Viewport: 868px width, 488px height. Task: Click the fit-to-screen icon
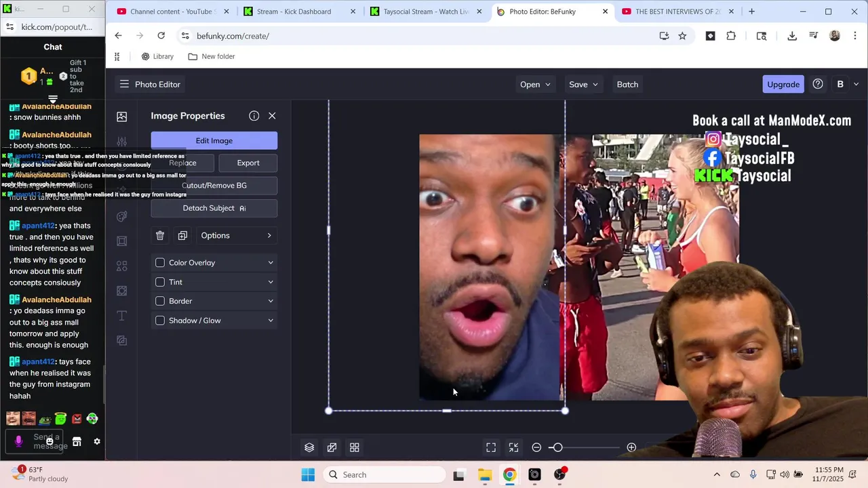pyautogui.click(x=491, y=447)
